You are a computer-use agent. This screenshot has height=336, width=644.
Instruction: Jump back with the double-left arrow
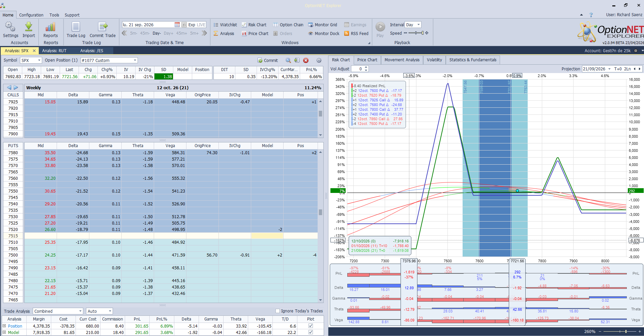124,33
